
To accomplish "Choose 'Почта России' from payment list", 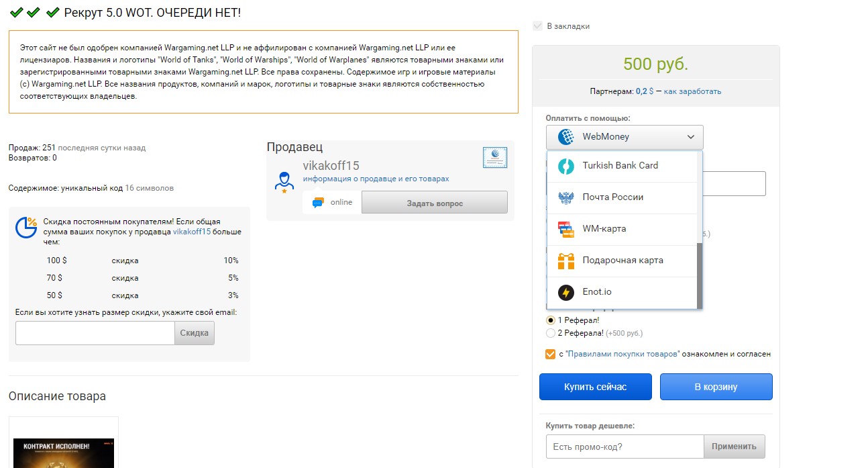I will pyautogui.click(x=612, y=197).
